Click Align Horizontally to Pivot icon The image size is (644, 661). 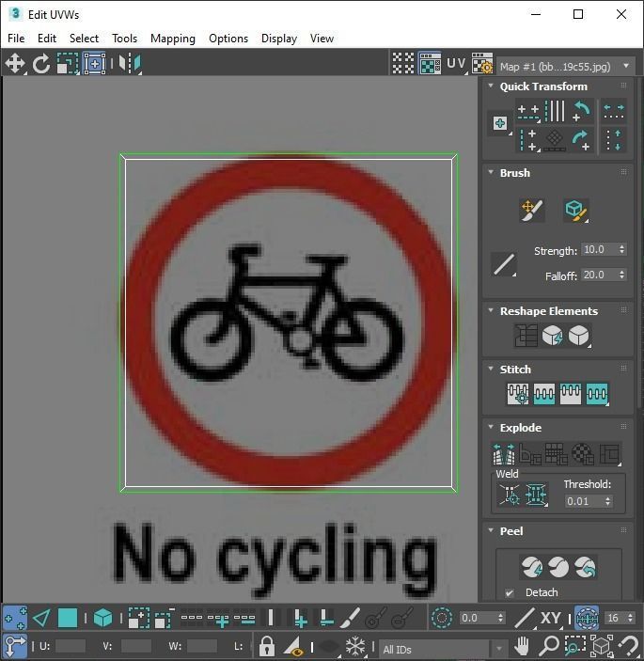point(528,112)
